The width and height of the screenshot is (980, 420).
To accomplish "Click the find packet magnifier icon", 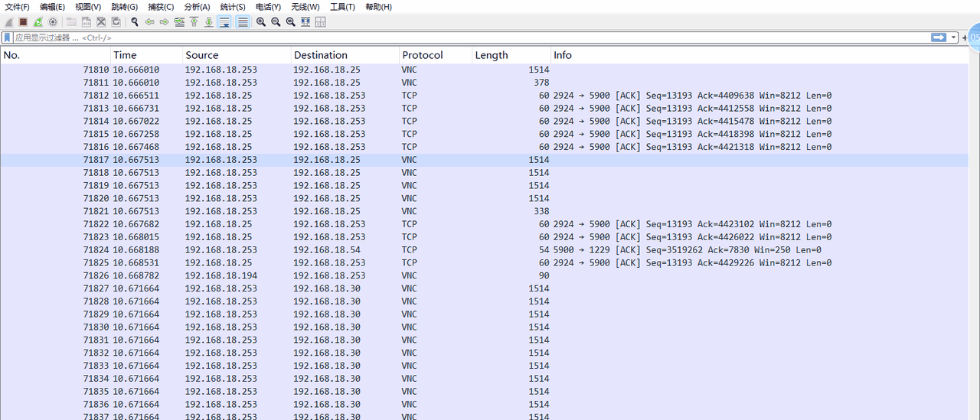I will [x=135, y=22].
